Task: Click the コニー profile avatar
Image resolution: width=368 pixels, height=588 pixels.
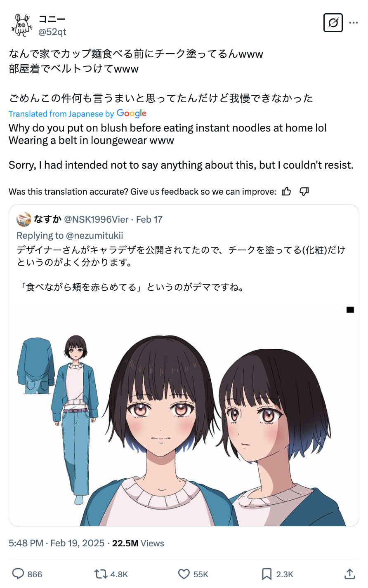Action: coord(21,25)
